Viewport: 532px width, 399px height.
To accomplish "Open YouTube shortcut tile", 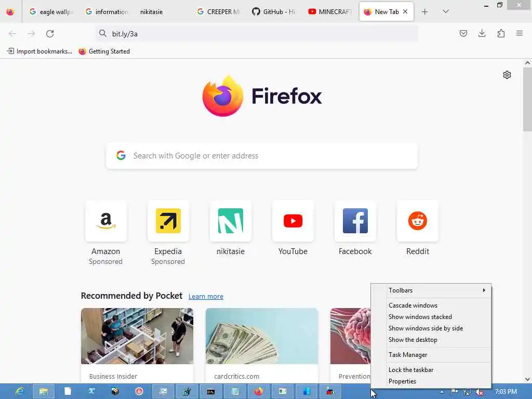I will coord(293,221).
